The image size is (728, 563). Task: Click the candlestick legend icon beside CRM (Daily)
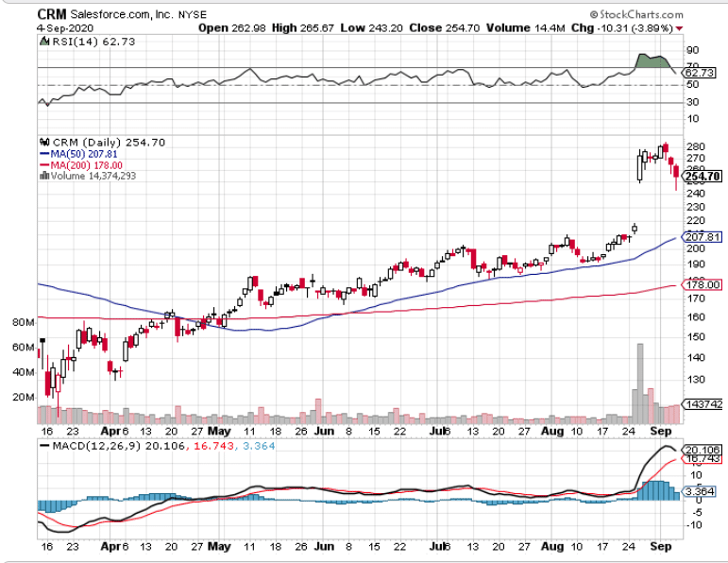coord(44,142)
